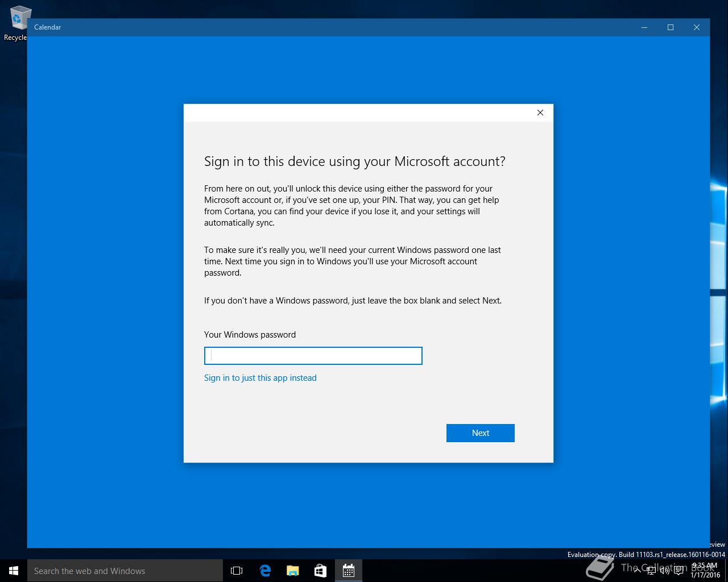Image resolution: width=728 pixels, height=582 pixels.
Task: Close the Calendar window
Action: click(x=697, y=27)
